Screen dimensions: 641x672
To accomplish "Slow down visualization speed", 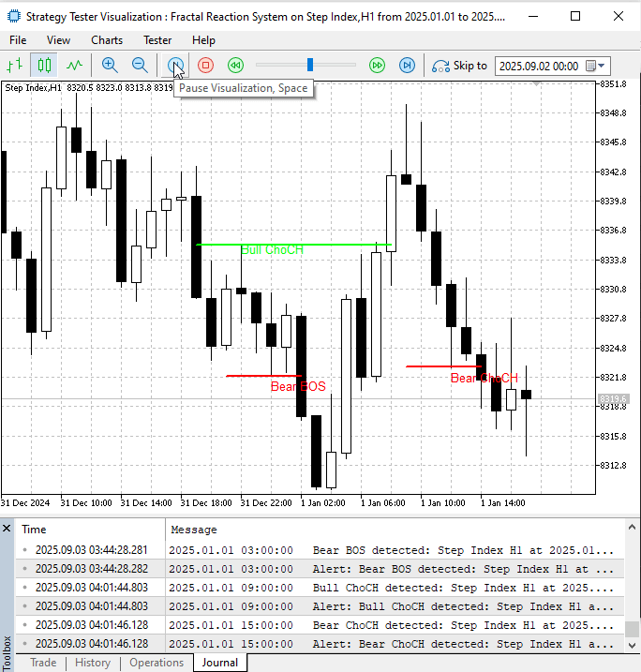I will tap(235, 66).
